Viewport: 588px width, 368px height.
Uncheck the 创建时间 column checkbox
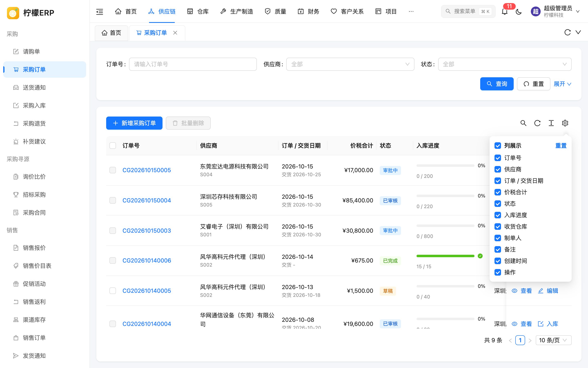pos(498,261)
